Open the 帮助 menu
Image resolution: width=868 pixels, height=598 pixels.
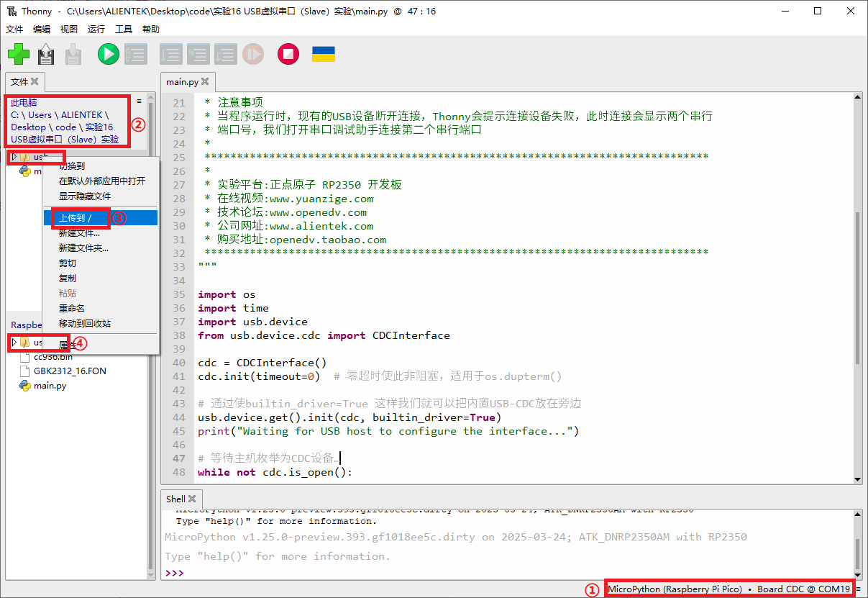151,29
